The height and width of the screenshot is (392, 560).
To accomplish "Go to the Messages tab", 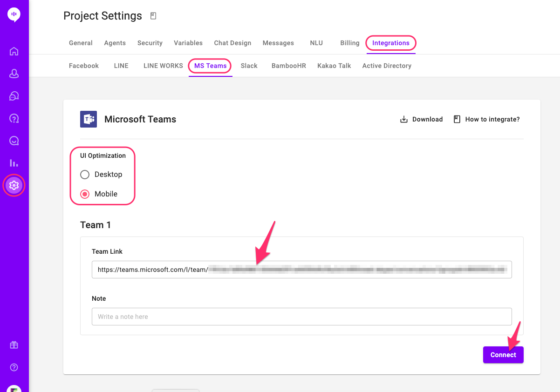I will [278, 43].
